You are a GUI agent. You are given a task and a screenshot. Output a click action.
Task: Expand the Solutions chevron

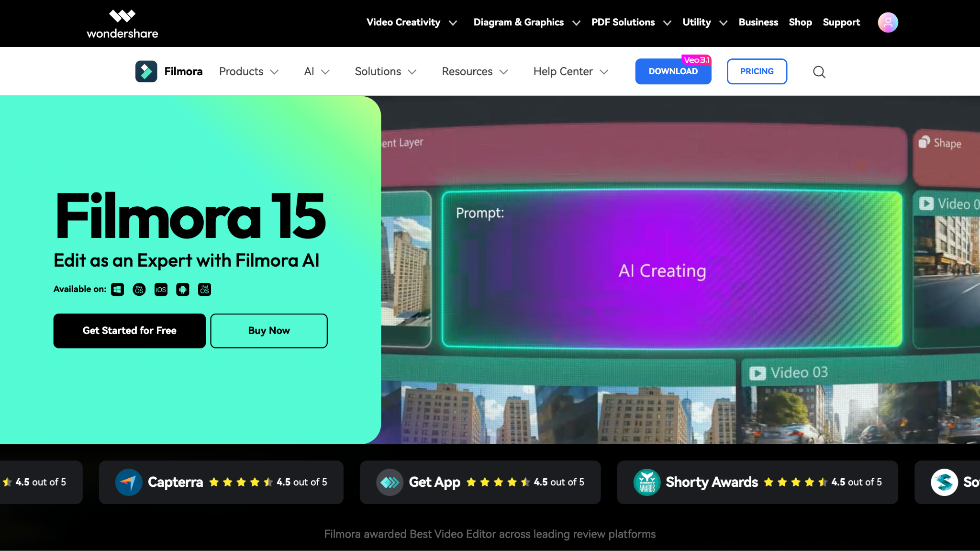click(x=412, y=72)
